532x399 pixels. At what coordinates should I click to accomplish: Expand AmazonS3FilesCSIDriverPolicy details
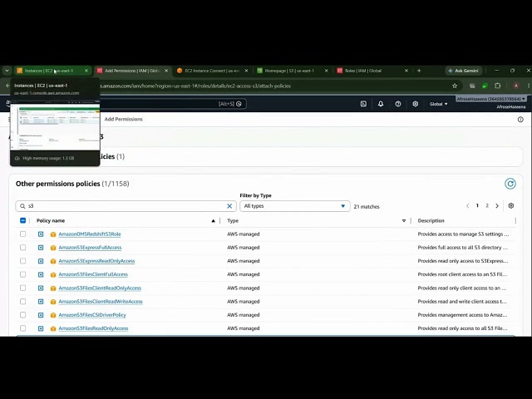(x=41, y=315)
